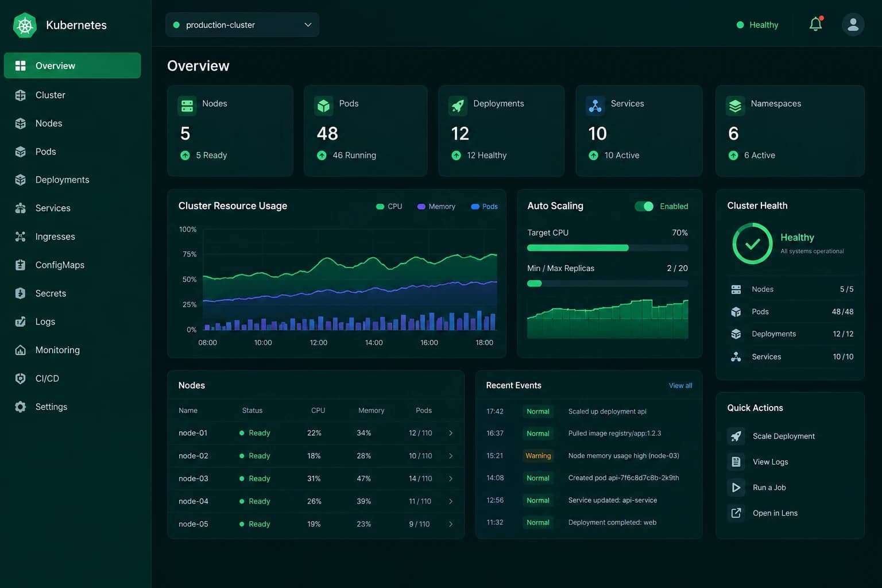This screenshot has height=588, width=882.
Task: Expand node-02 row chevron
Action: (x=451, y=456)
